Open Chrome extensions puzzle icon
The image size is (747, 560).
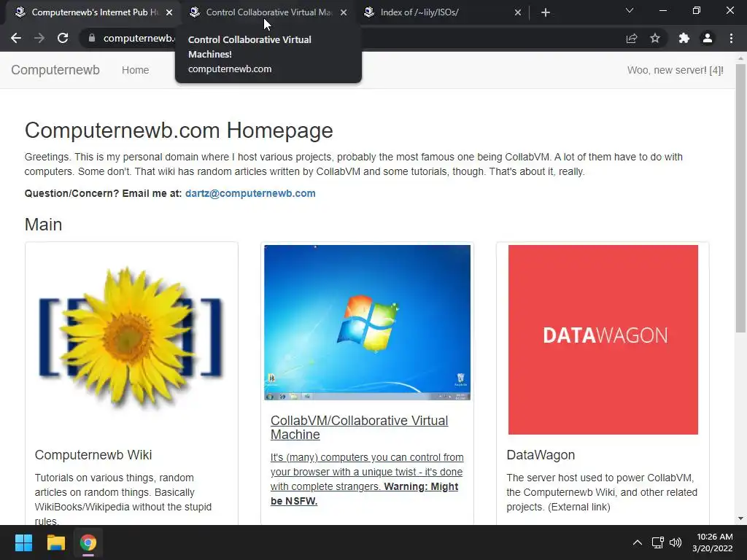(684, 38)
